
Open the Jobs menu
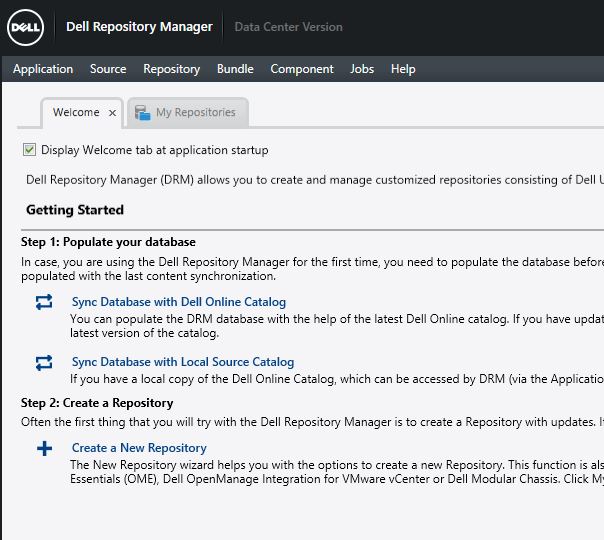(362, 69)
